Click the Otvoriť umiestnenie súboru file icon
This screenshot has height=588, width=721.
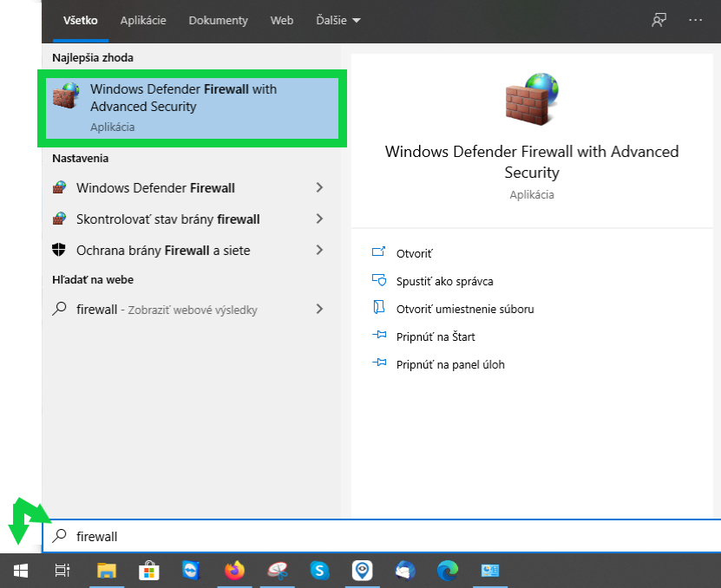pos(378,307)
